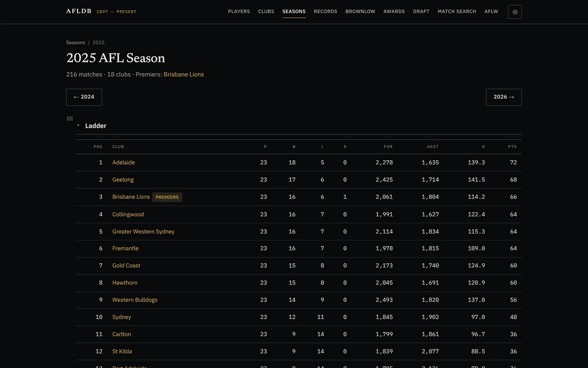Open the Adelaide club link
Viewport: 588px width, 368px height.
[x=123, y=162]
